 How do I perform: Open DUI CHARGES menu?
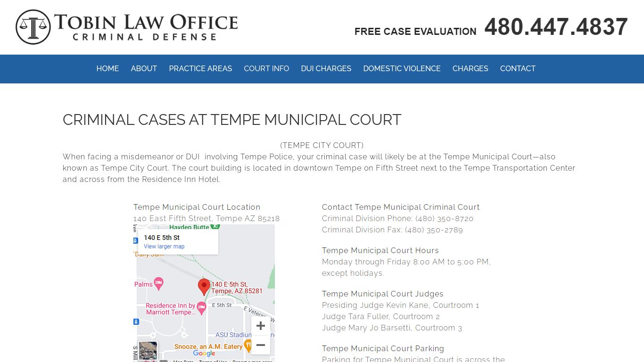326,69
